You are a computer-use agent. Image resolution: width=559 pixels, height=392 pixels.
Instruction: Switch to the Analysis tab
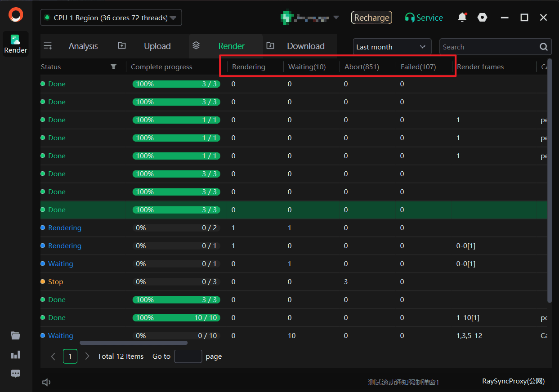[x=83, y=46]
